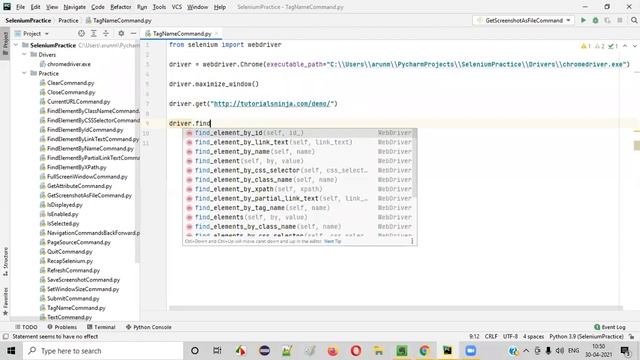Click the Windows Start button
This screenshot has height=360, width=640.
point(11,351)
